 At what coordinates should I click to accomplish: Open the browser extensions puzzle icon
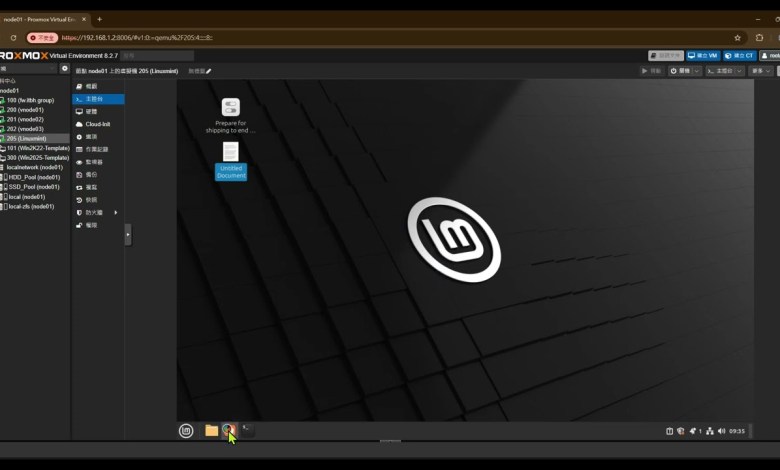tap(759, 38)
